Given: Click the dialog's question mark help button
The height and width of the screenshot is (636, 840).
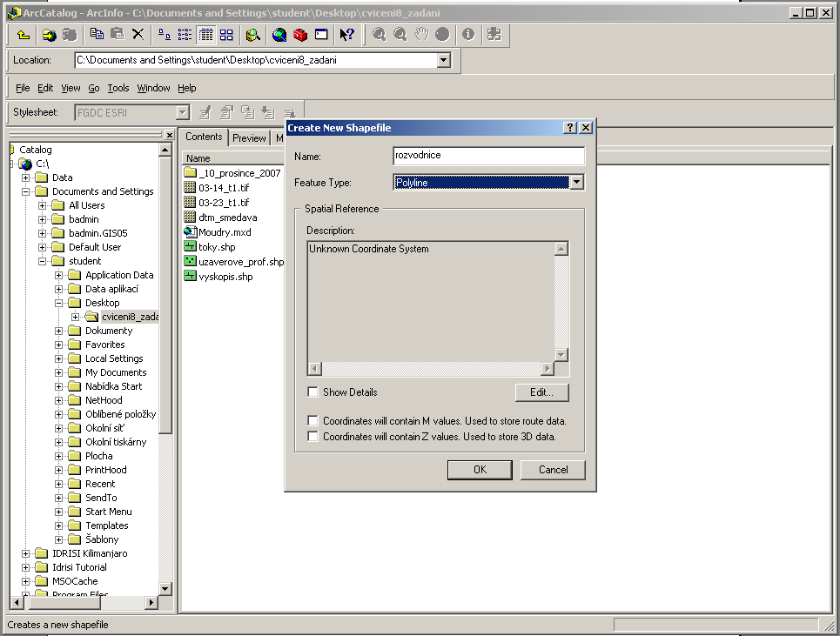Looking at the screenshot, I should [x=570, y=127].
